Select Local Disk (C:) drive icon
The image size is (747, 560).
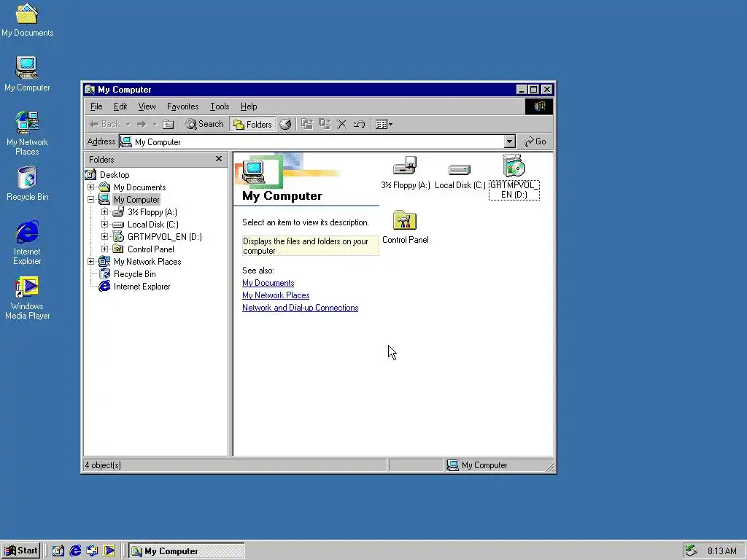point(460,176)
